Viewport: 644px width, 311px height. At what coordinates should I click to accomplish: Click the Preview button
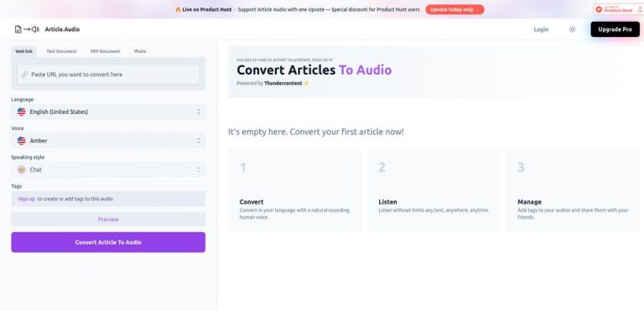pos(108,220)
